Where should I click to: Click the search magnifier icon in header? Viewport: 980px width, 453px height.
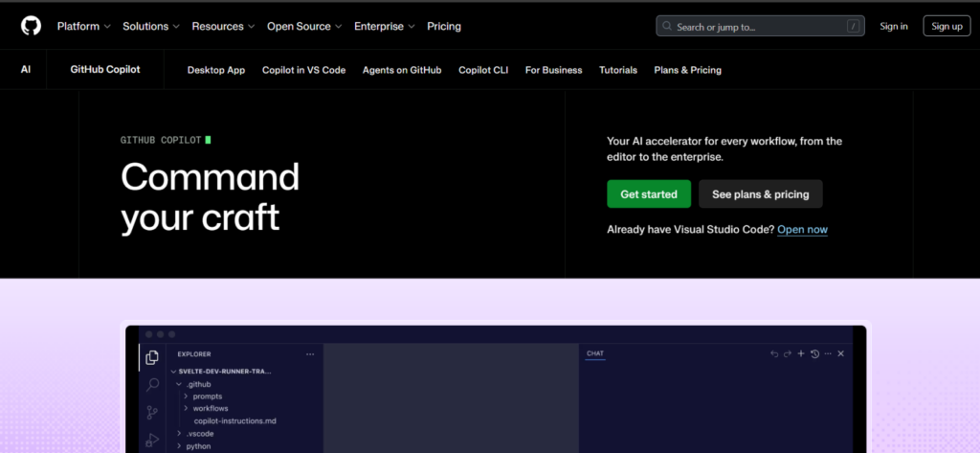coord(667,26)
